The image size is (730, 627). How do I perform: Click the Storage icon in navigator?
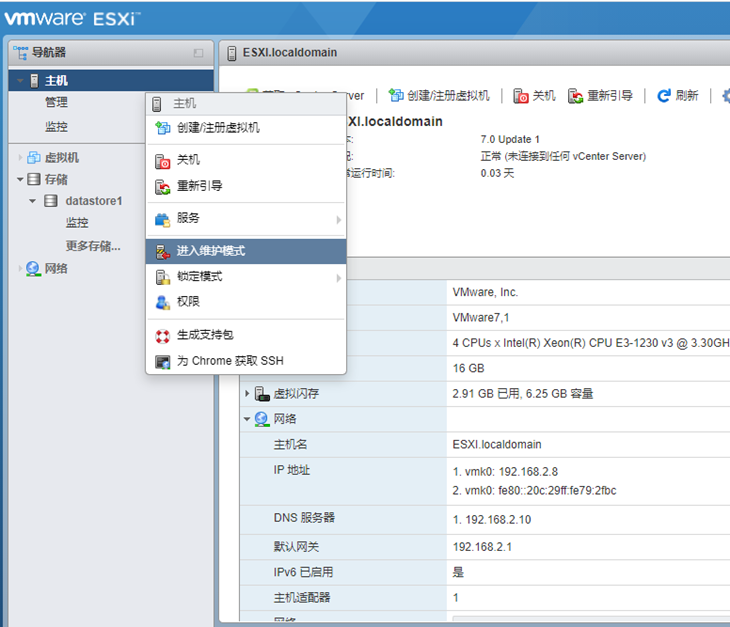[34, 179]
